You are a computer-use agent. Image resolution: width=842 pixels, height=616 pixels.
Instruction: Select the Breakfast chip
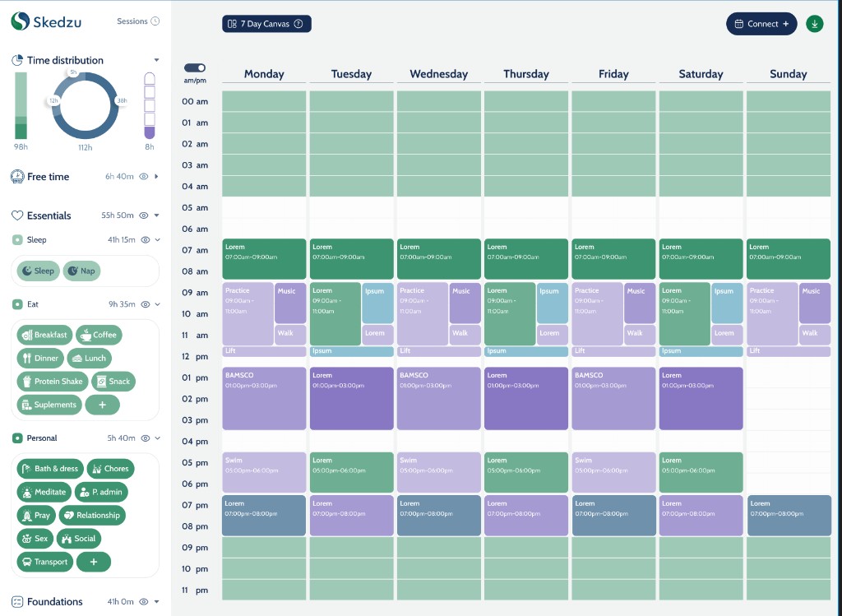click(x=44, y=335)
